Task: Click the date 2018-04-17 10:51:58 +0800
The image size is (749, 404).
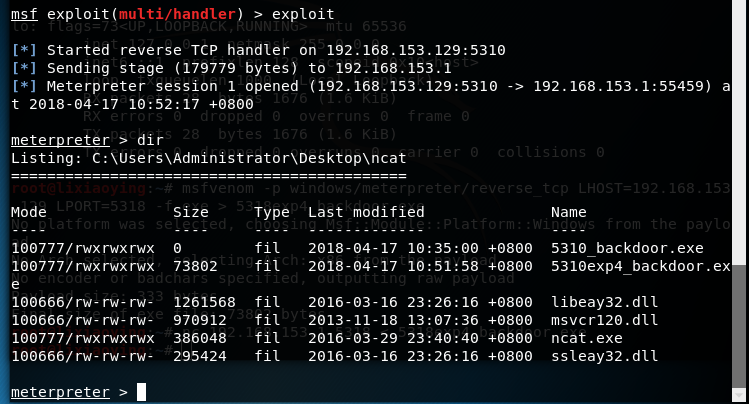Action: tap(420, 266)
